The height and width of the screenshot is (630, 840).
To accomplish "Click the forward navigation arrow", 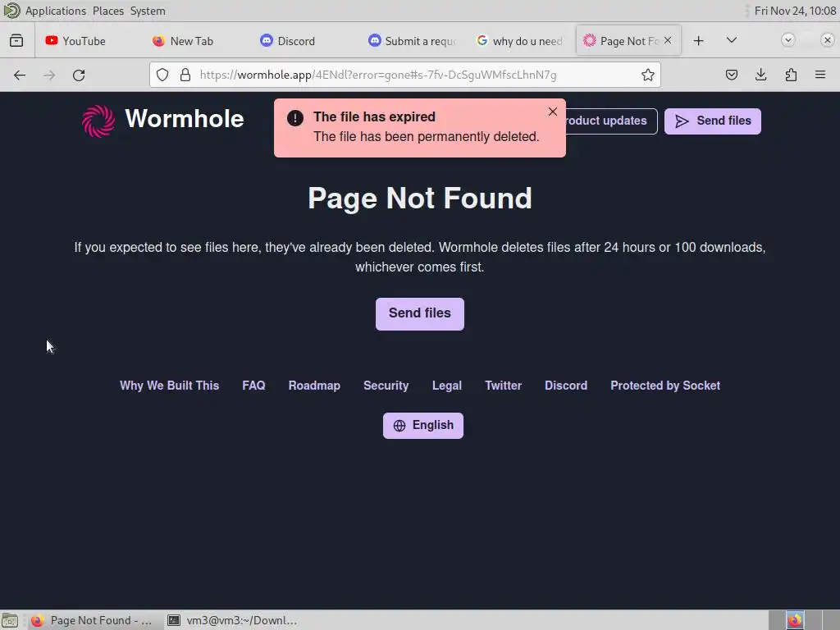I will 49,75.
